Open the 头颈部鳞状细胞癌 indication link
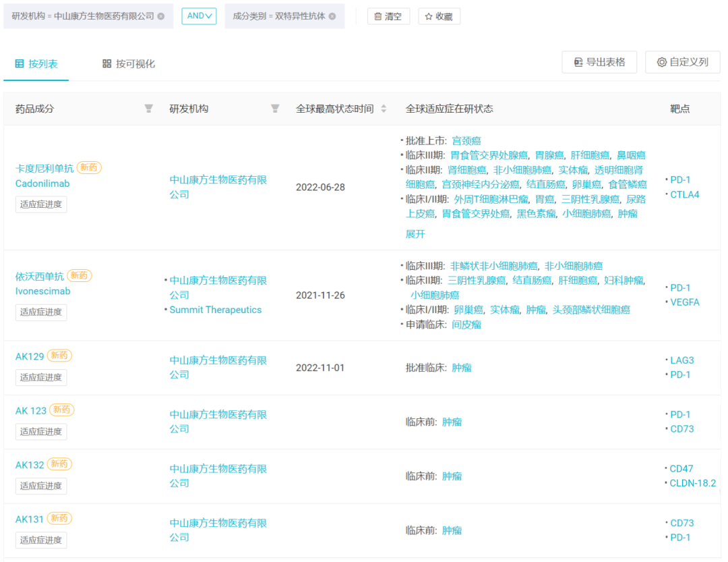Screen dimensions: 728x562 click(591, 310)
